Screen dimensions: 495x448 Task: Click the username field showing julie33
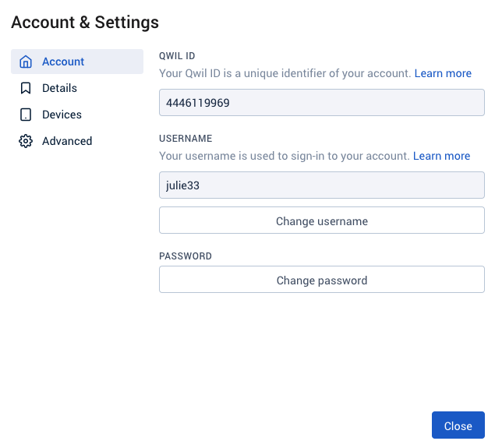[322, 185]
